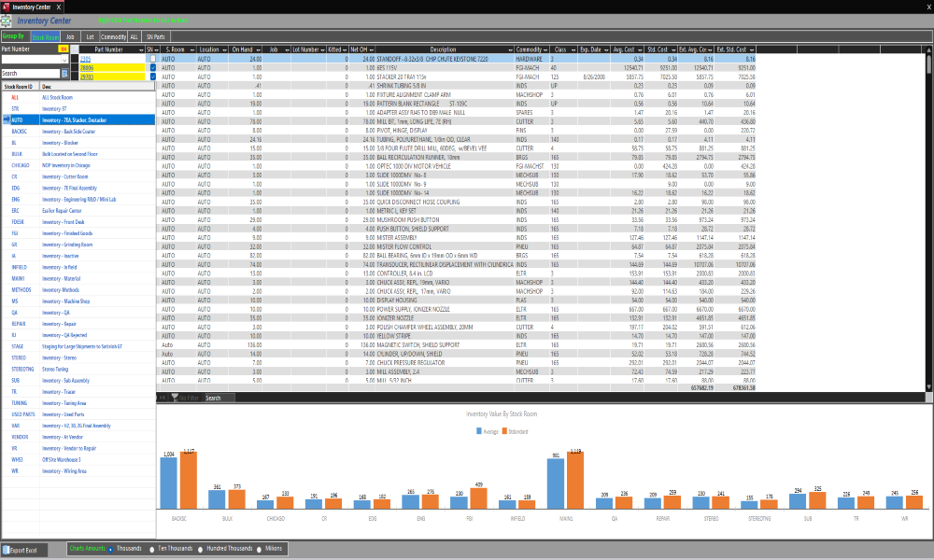Open part number 29303 link
The height and width of the screenshot is (560, 934).
[86, 77]
